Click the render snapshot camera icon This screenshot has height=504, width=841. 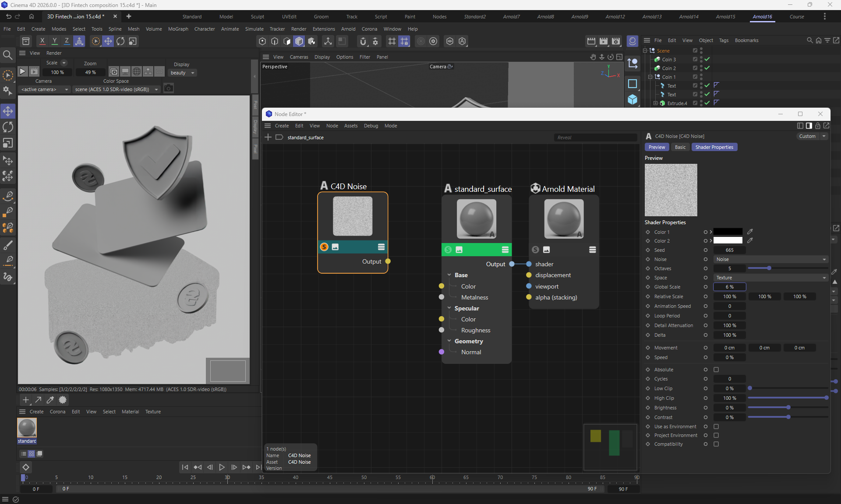tap(169, 89)
